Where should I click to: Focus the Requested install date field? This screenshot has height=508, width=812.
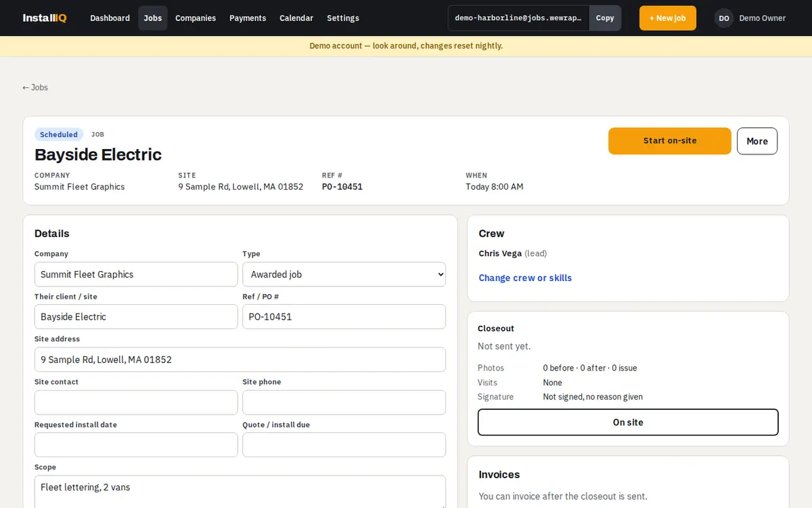[136, 445]
